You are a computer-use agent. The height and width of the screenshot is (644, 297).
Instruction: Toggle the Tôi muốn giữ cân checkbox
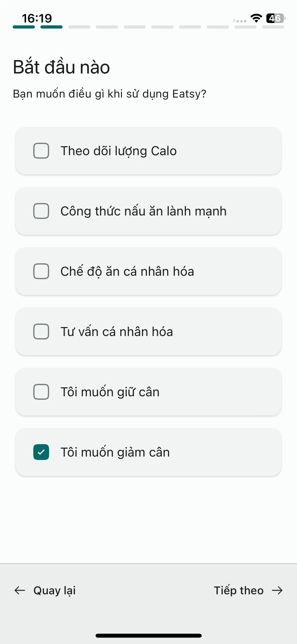(x=41, y=392)
